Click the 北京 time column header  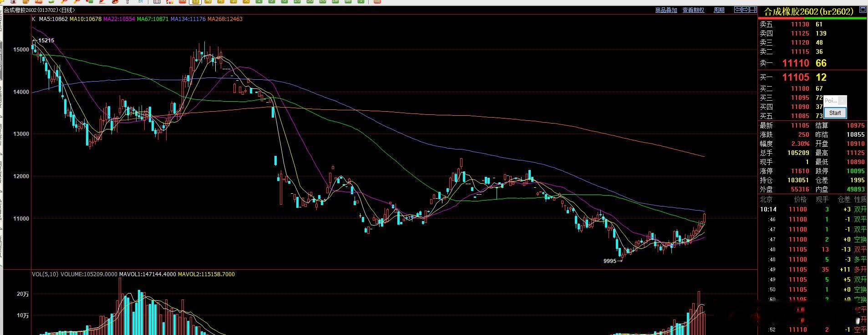(x=766, y=200)
